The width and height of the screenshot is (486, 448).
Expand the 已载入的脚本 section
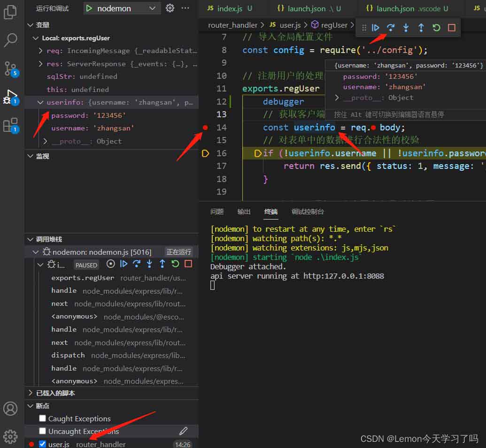pos(30,393)
